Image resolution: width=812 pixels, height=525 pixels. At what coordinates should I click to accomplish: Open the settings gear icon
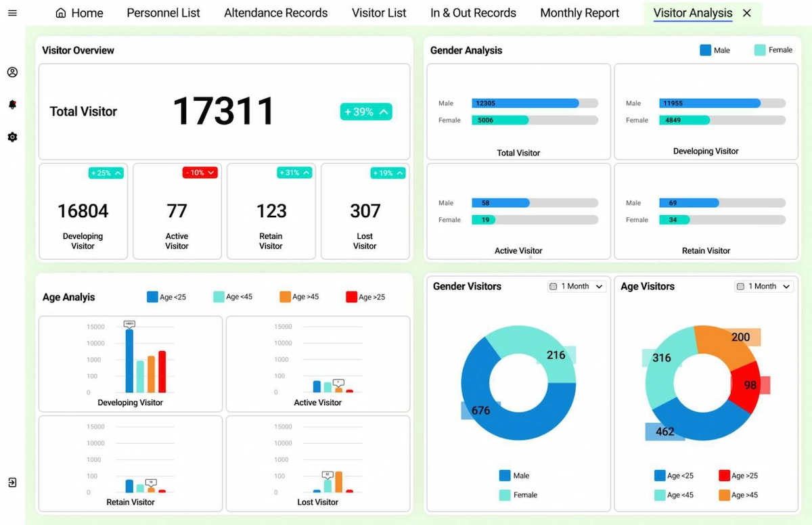12,137
